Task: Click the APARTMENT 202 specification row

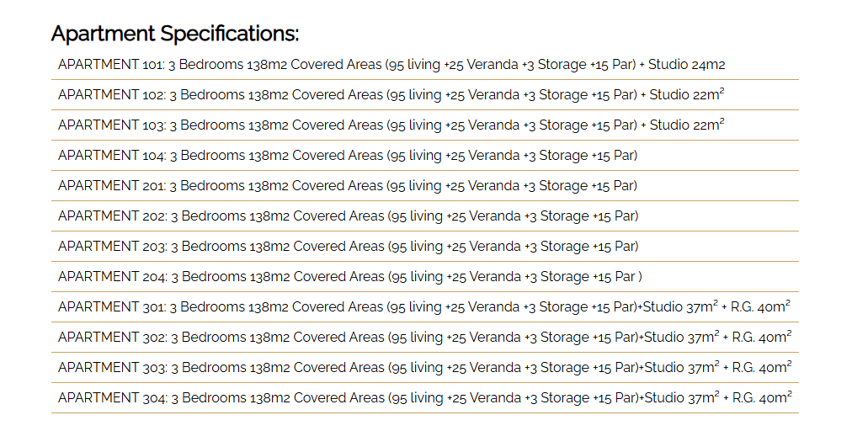Action: pos(348,216)
